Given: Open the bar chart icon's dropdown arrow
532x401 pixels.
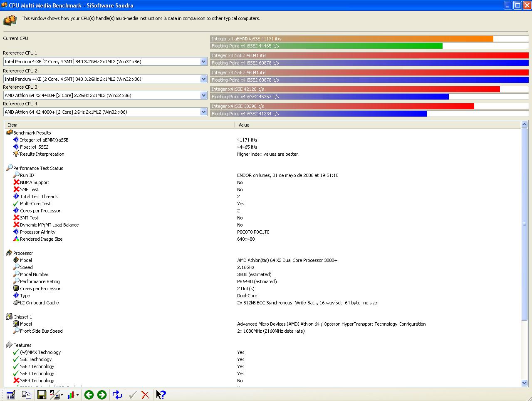Looking at the screenshot, I should pyautogui.click(x=78, y=395).
